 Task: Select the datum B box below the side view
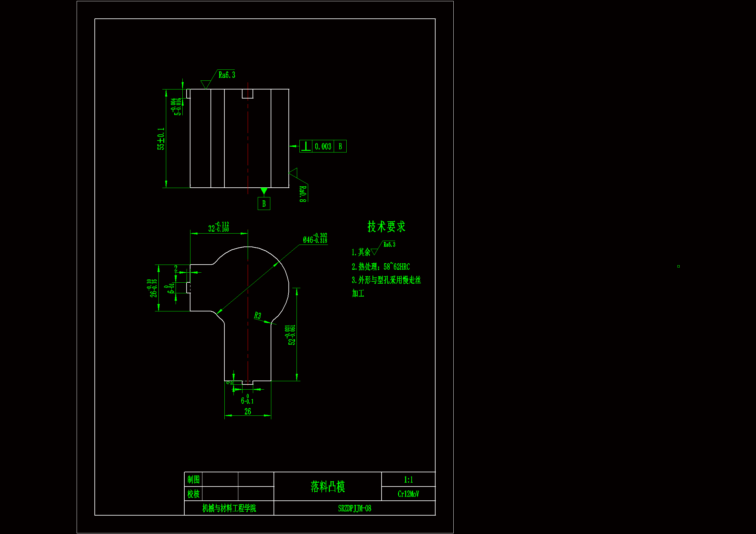pyautogui.click(x=264, y=204)
